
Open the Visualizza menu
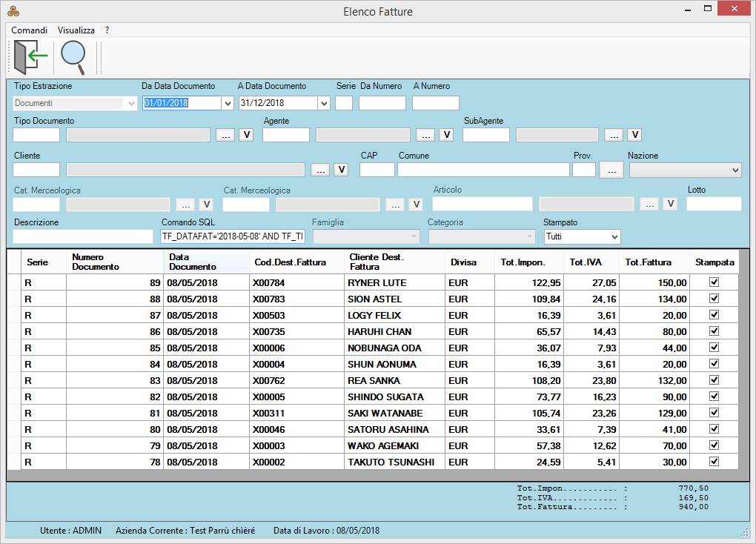click(76, 30)
